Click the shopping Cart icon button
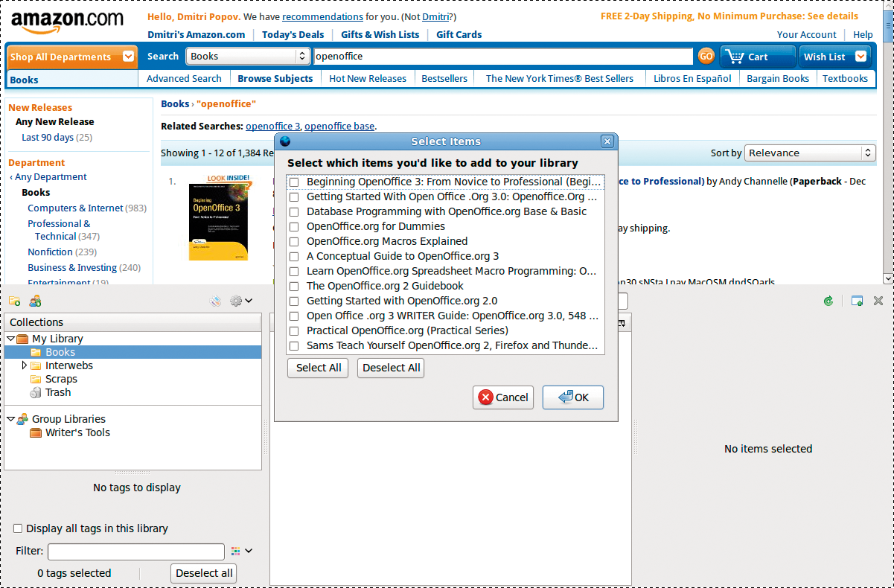 (x=758, y=57)
